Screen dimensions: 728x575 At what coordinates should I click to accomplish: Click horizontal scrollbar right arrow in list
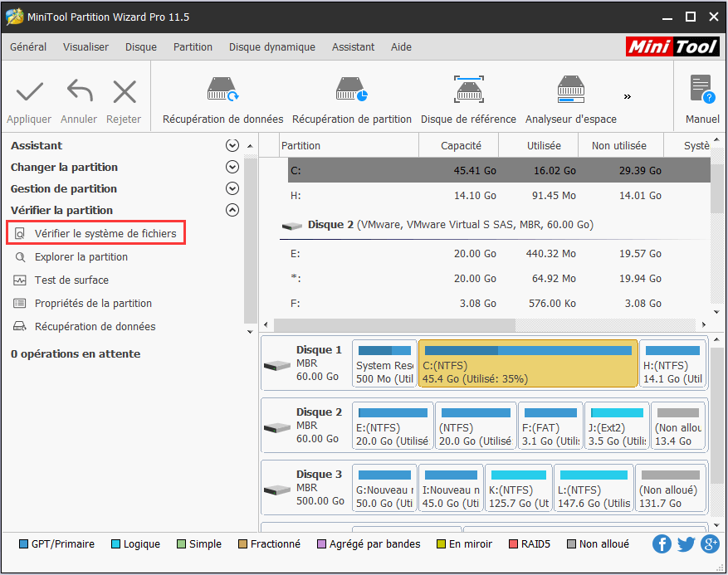coord(704,325)
